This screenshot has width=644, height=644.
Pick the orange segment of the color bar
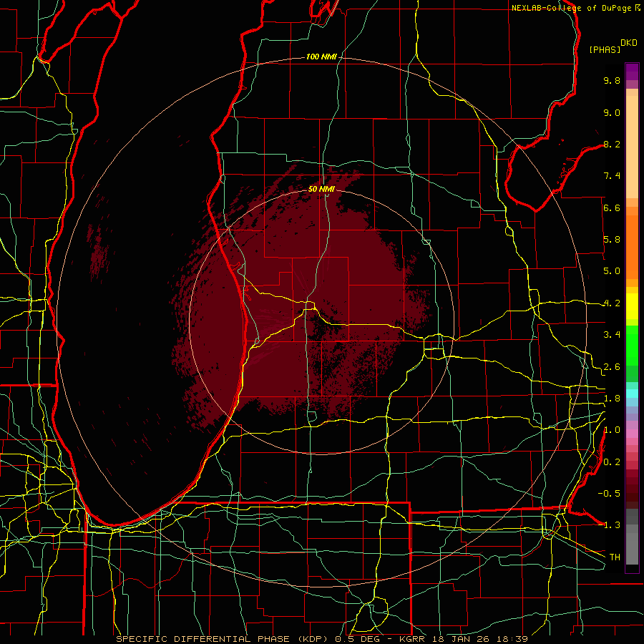click(x=632, y=247)
